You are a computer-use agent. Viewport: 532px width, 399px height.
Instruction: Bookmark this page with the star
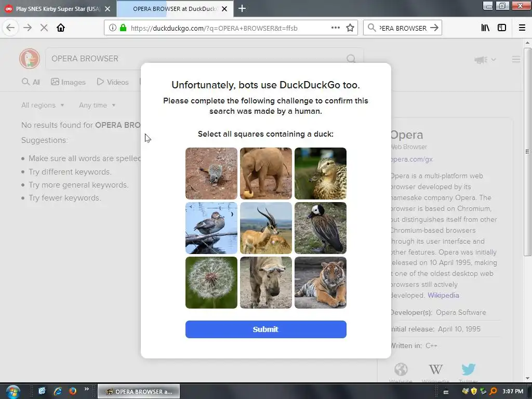(x=350, y=28)
